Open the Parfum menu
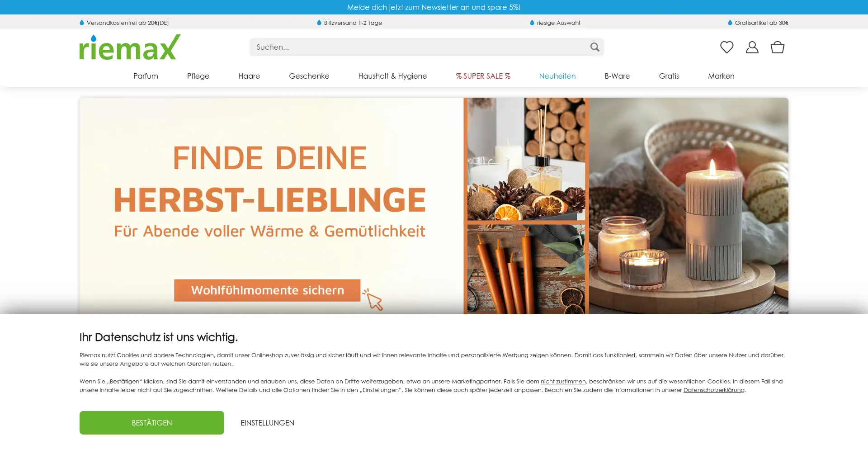Viewport: 868px width, 449px height. [146, 76]
